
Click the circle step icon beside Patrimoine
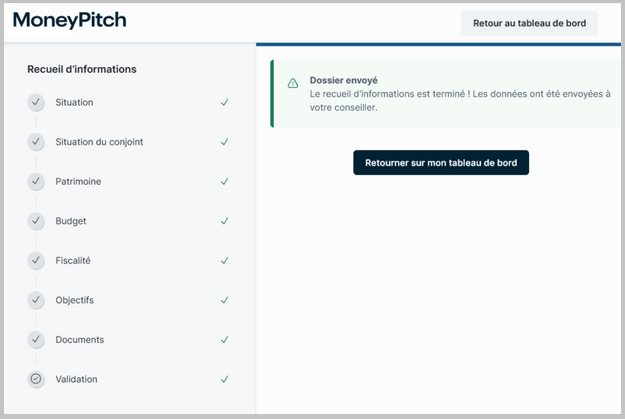click(x=36, y=181)
